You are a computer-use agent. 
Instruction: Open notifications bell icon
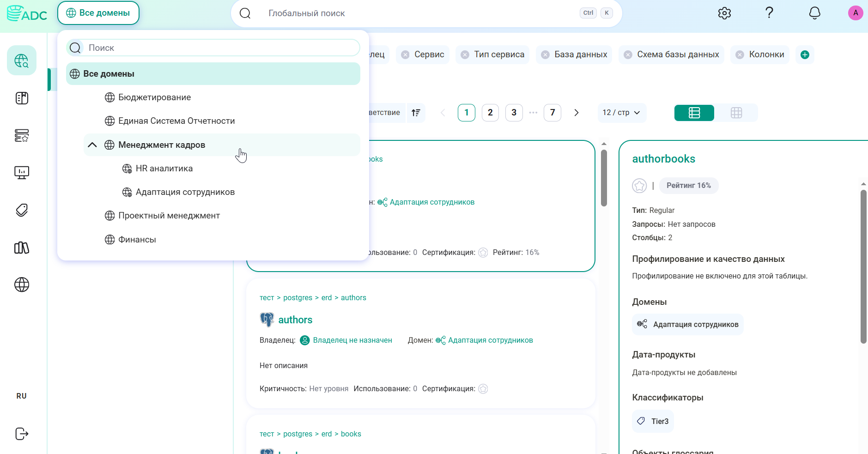(x=814, y=13)
